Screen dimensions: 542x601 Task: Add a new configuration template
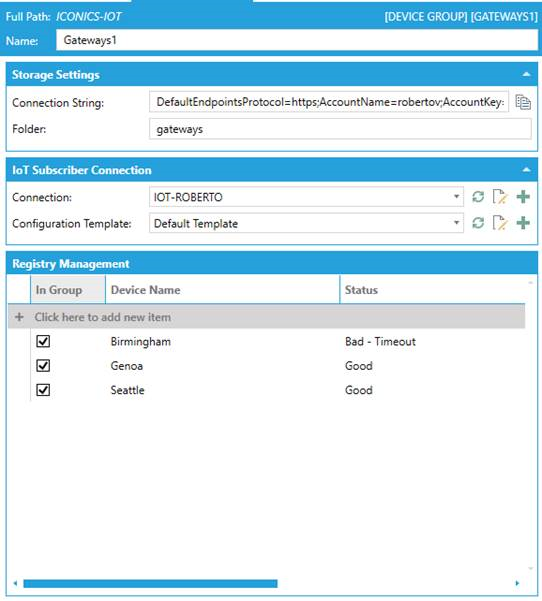[x=523, y=223]
